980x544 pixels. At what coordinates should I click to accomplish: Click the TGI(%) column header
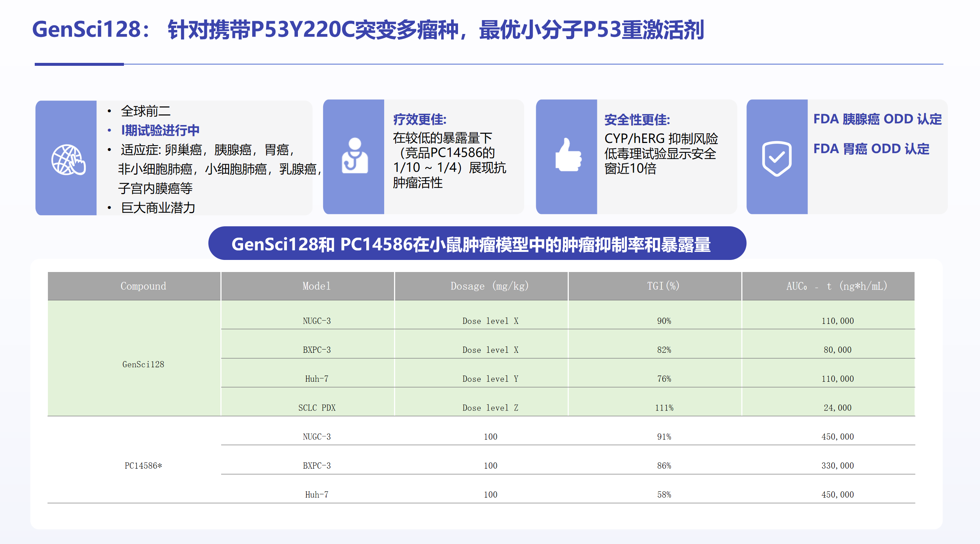click(x=655, y=286)
